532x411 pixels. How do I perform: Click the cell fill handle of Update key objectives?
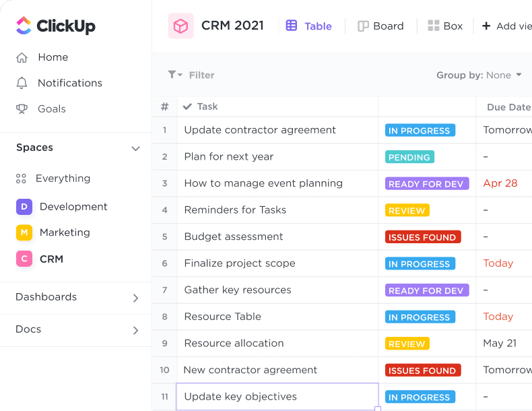(x=378, y=408)
